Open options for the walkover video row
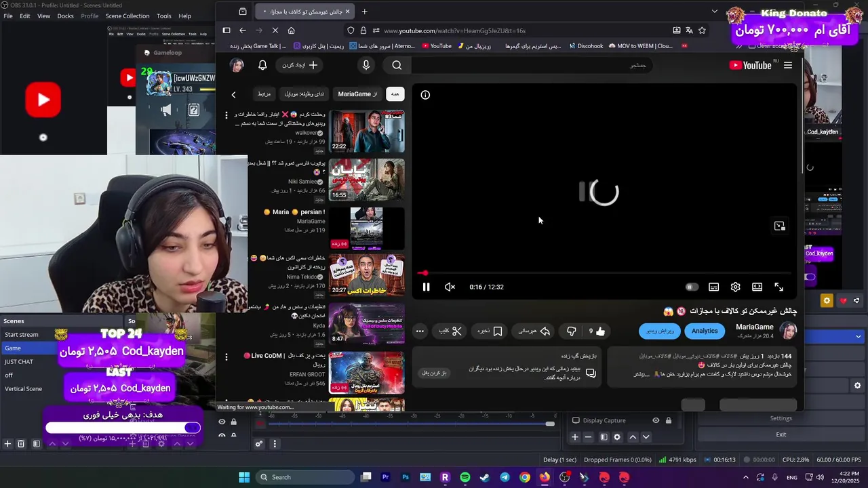The height and width of the screenshot is (488, 868). pyautogui.click(x=226, y=116)
